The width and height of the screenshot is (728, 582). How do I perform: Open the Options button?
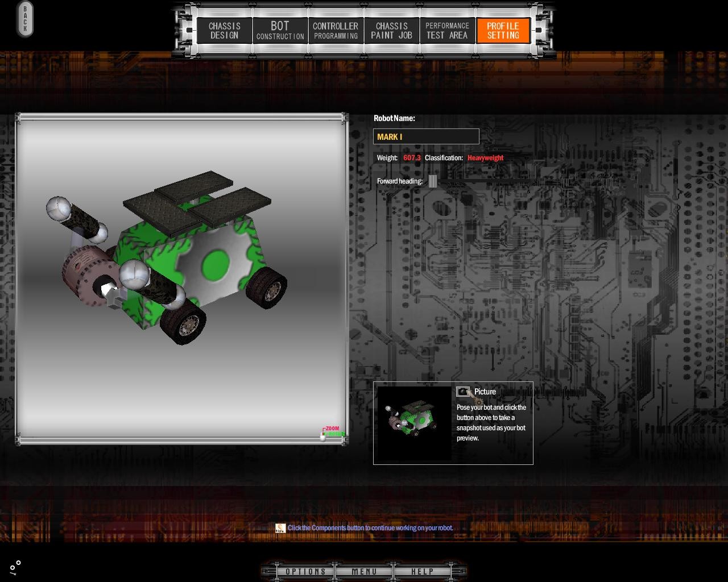(305, 571)
